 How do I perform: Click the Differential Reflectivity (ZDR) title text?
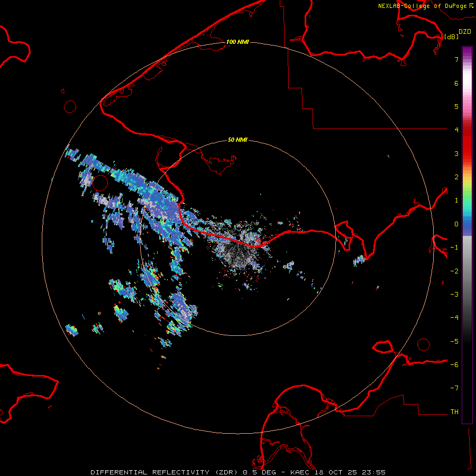(x=166, y=472)
